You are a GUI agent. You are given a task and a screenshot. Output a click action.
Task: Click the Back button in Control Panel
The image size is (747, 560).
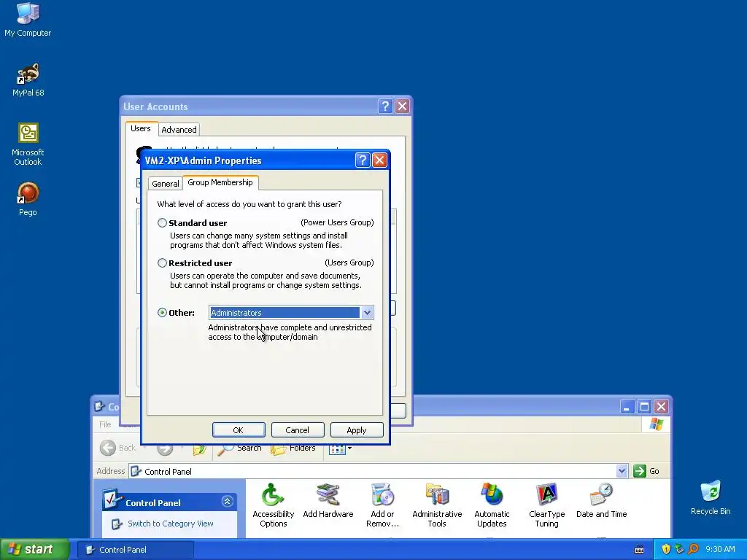118,448
